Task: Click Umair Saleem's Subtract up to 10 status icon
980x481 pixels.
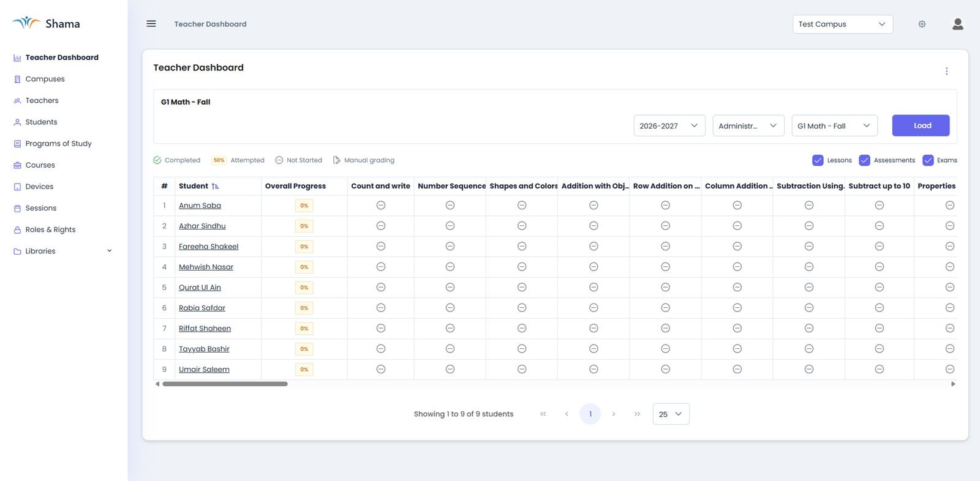Action: [880, 370]
